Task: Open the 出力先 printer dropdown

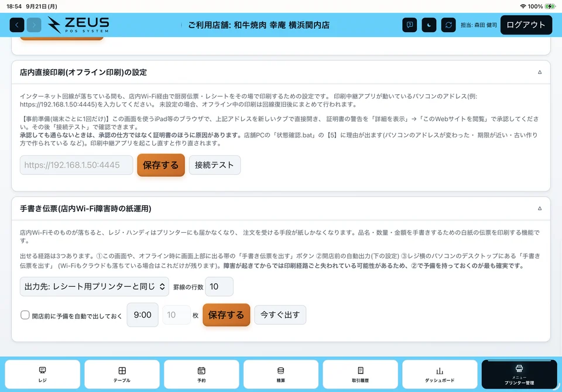Action: coord(94,287)
